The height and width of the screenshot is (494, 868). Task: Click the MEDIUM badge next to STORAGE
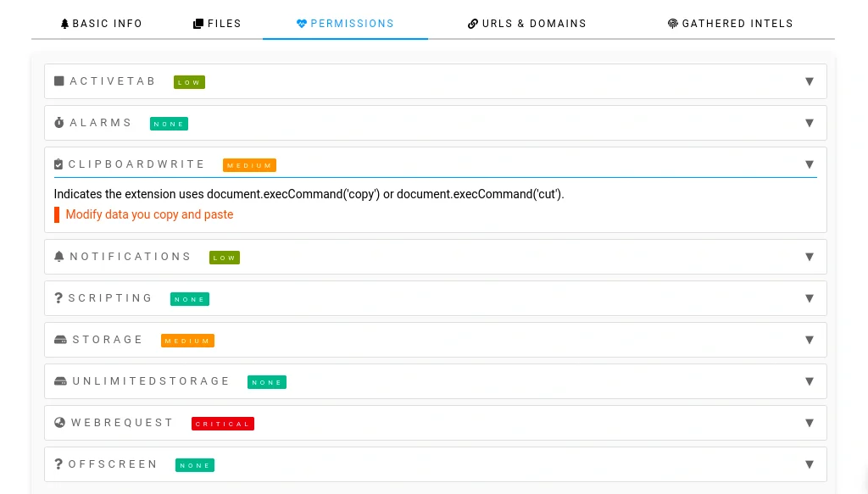[x=187, y=341]
